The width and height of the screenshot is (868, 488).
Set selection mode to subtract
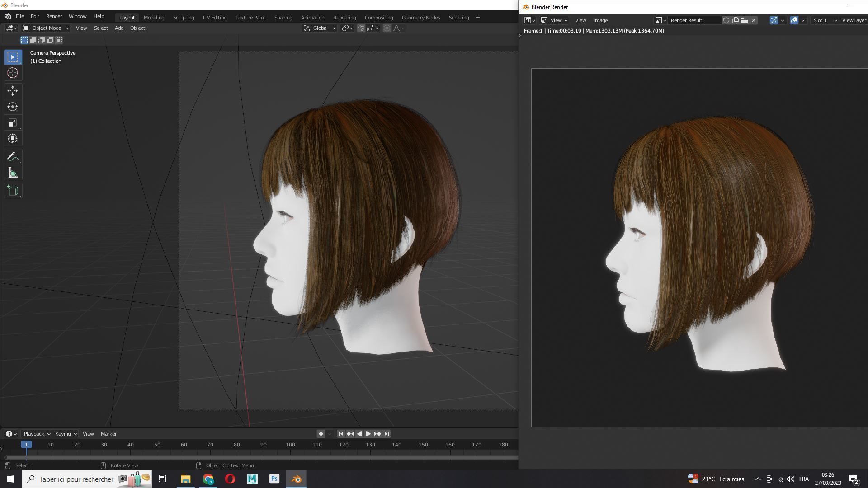[42, 40]
